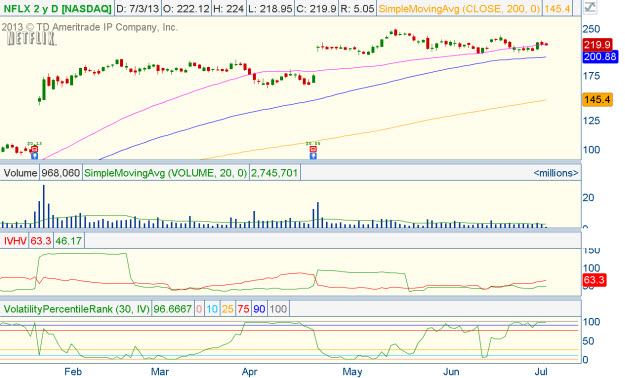
Task: Click the pink 0 level legend
Action: (199, 309)
